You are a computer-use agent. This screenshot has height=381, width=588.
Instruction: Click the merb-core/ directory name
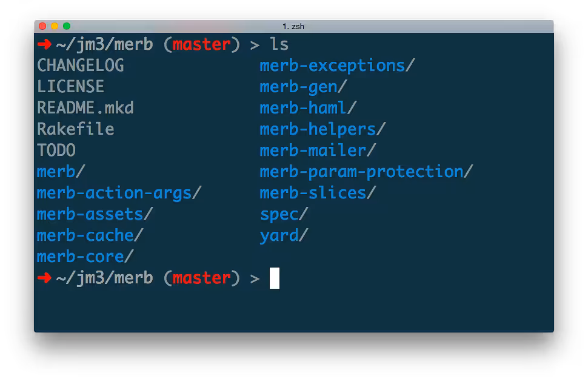pyautogui.click(x=85, y=257)
